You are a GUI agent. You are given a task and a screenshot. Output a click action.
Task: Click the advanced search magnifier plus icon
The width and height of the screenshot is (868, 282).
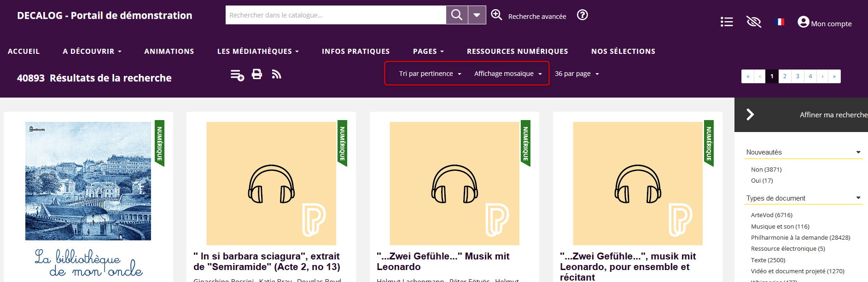click(x=496, y=15)
